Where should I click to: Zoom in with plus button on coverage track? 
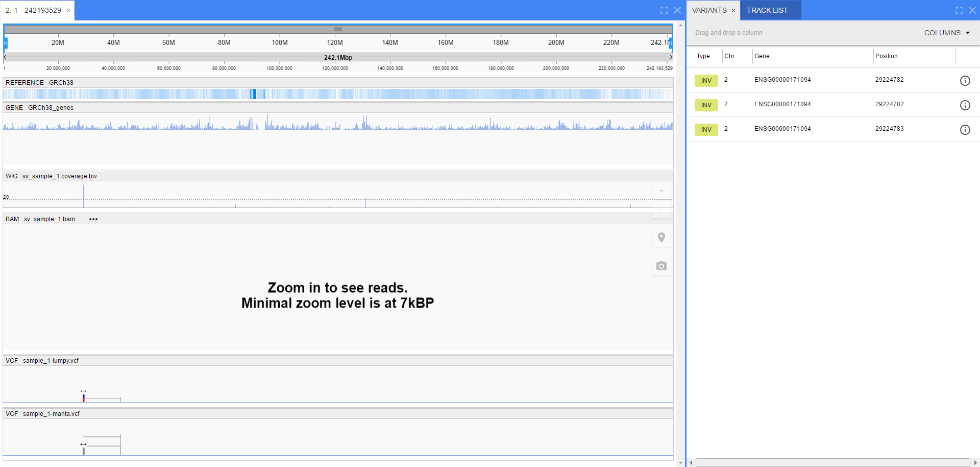click(x=661, y=191)
